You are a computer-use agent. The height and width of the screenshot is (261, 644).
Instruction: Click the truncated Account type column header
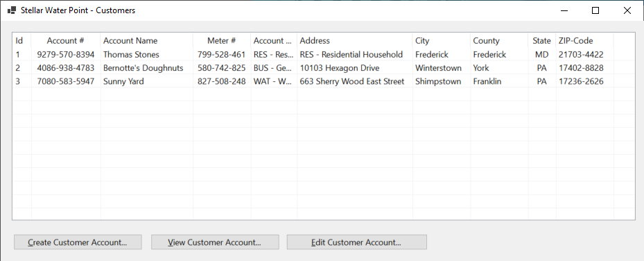tap(274, 41)
